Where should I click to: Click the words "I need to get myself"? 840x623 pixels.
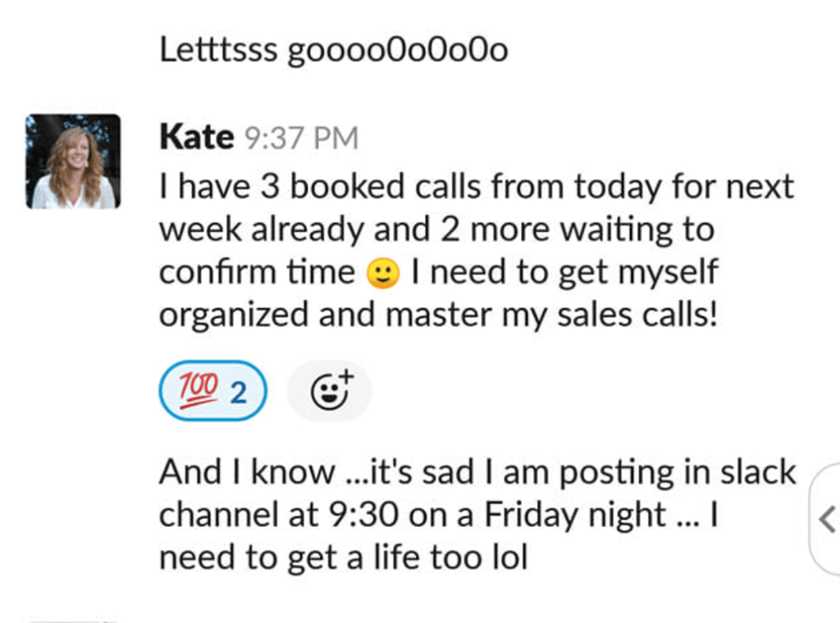tap(564, 272)
